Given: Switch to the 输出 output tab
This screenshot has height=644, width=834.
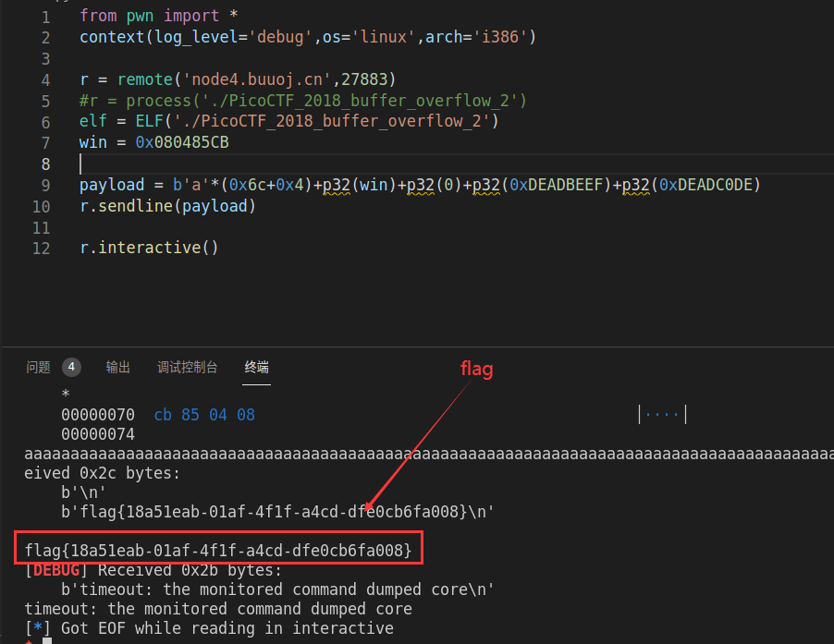Looking at the screenshot, I should (x=117, y=367).
